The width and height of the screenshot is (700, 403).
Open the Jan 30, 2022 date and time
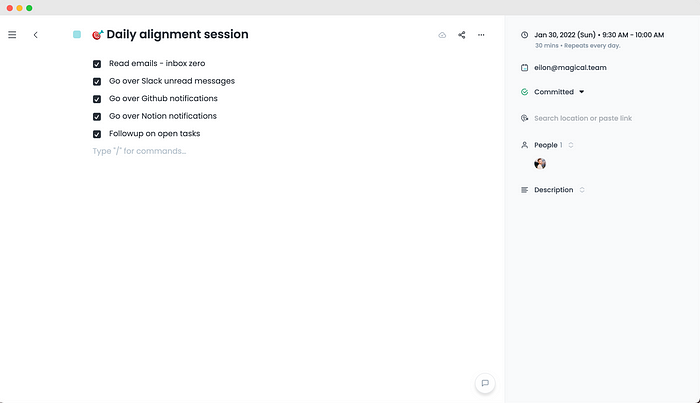click(599, 35)
